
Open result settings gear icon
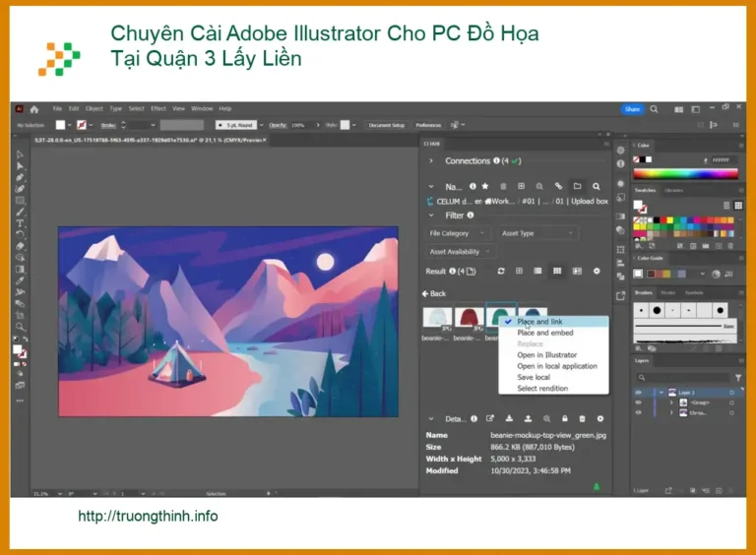click(597, 272)
